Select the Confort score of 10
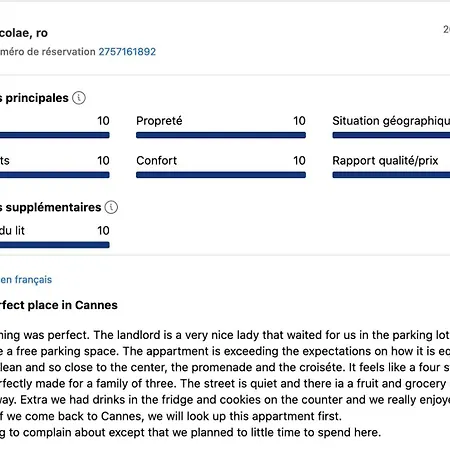Viewport: 450px width, 450px height. click(299, 161)
